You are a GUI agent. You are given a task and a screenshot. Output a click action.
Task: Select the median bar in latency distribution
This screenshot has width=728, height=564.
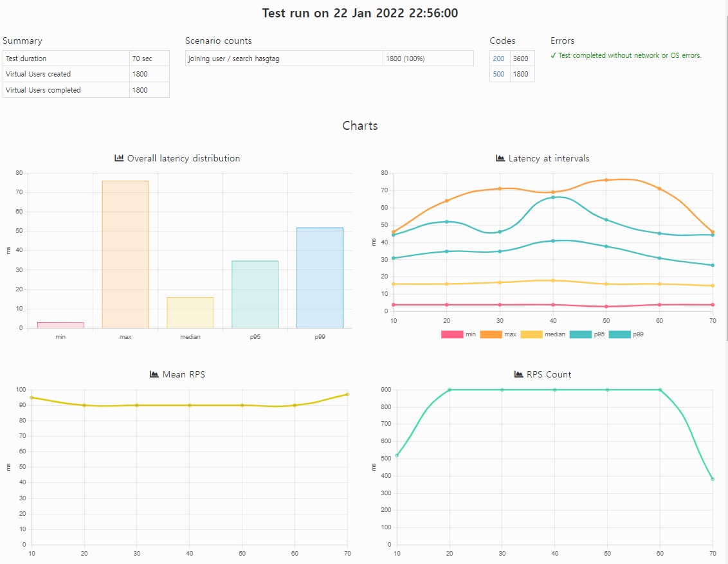(x=190, y=313)
